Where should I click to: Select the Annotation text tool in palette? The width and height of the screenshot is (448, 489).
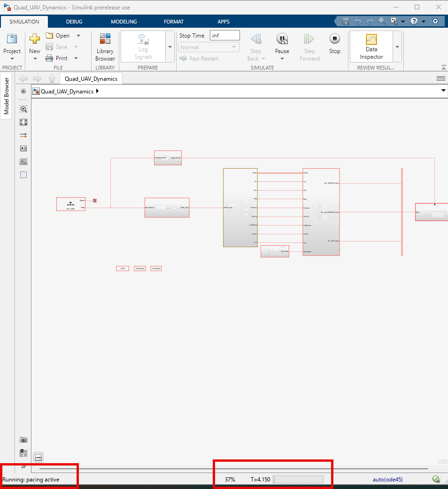pos(23,148)
